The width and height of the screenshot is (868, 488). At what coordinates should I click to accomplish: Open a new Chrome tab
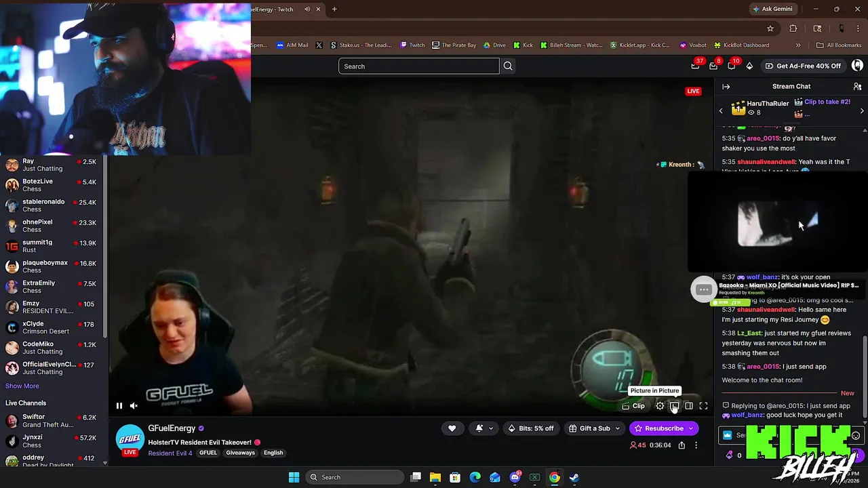click(334, 9)
